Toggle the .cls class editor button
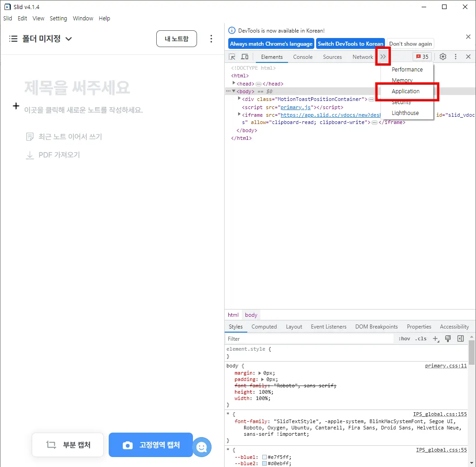The image size is (476, 467). (x=421, y=339)
